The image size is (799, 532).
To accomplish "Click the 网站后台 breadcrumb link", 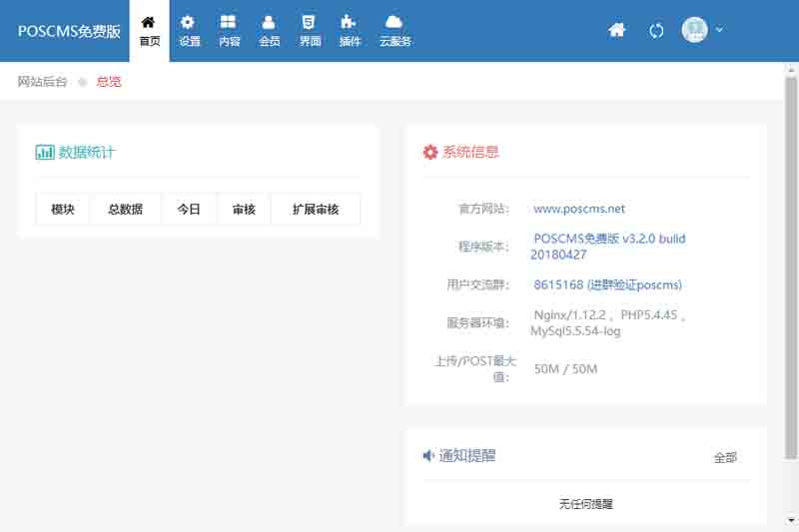I will [x=43, y=82].
